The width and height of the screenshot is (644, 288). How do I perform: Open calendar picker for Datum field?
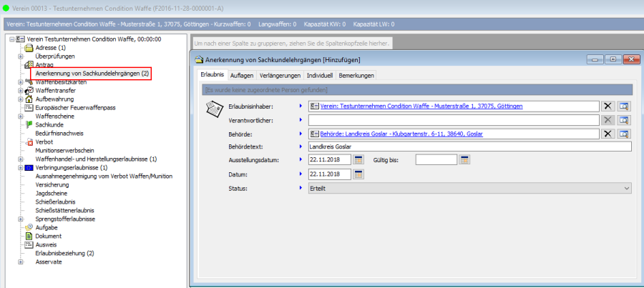click(358, 174)
